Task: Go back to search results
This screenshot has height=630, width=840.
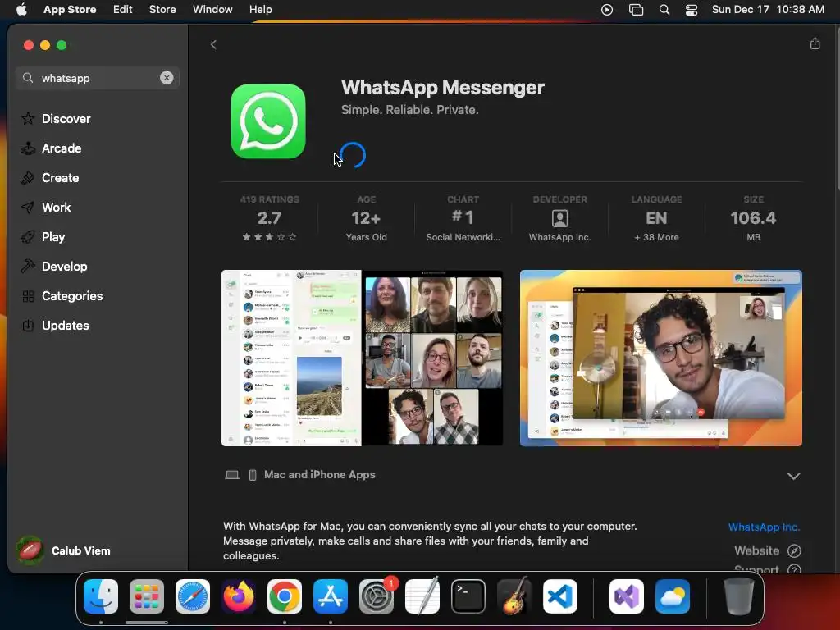Action: (213, 44)
